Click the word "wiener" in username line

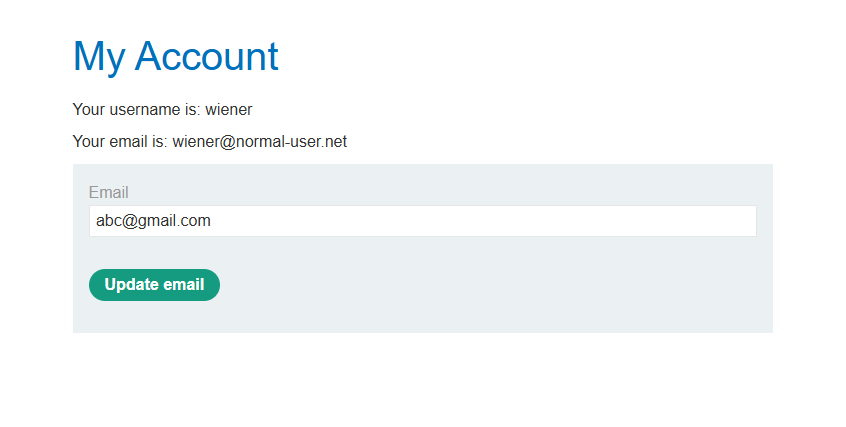[229, 110]
